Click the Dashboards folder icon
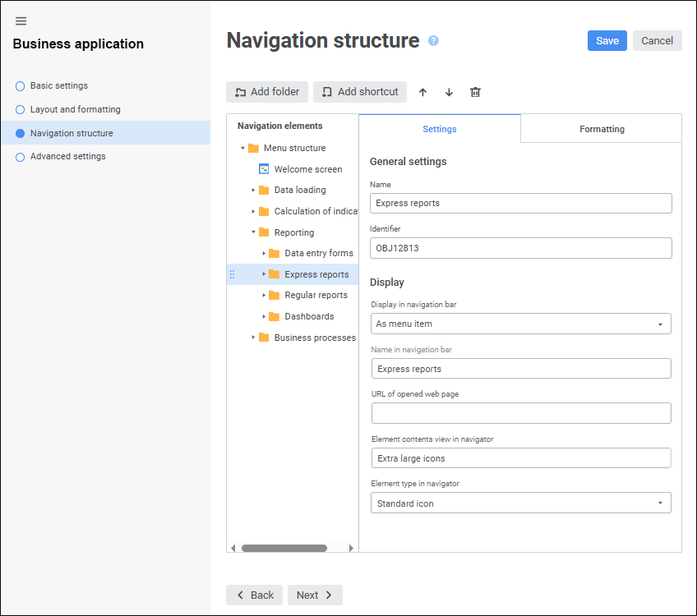The height and width of the screenshot is (616, 697). (x=275, y=316)
